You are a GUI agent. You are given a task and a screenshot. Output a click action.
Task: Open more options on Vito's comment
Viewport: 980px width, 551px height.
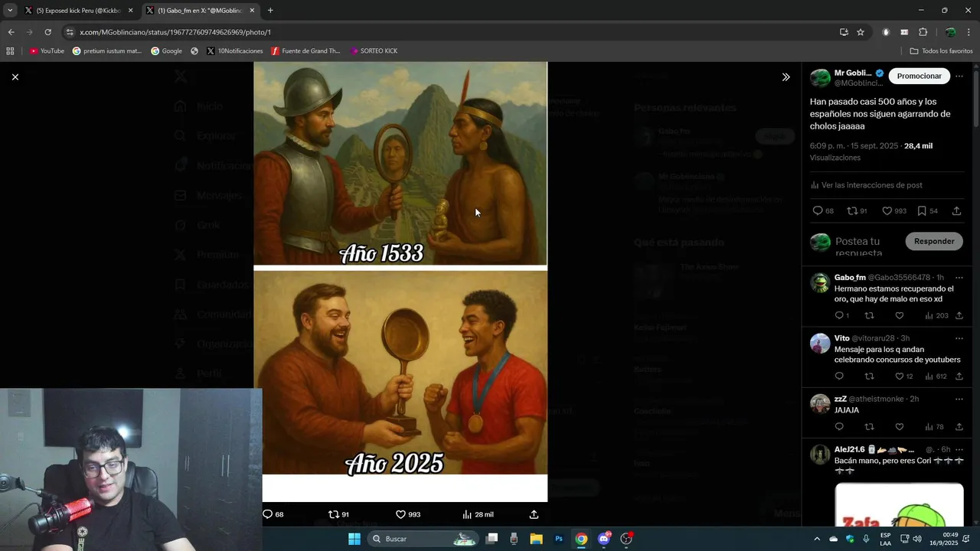(x=959, y=337)
